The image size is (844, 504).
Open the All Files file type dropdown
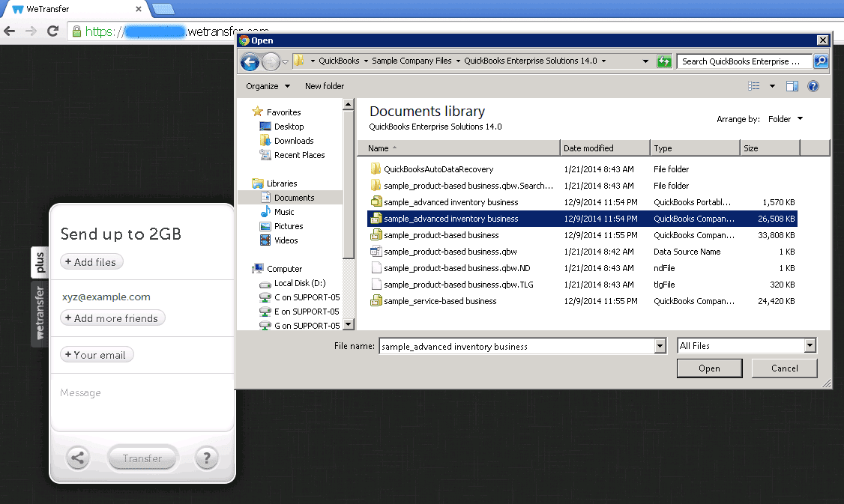coord(811,345)
